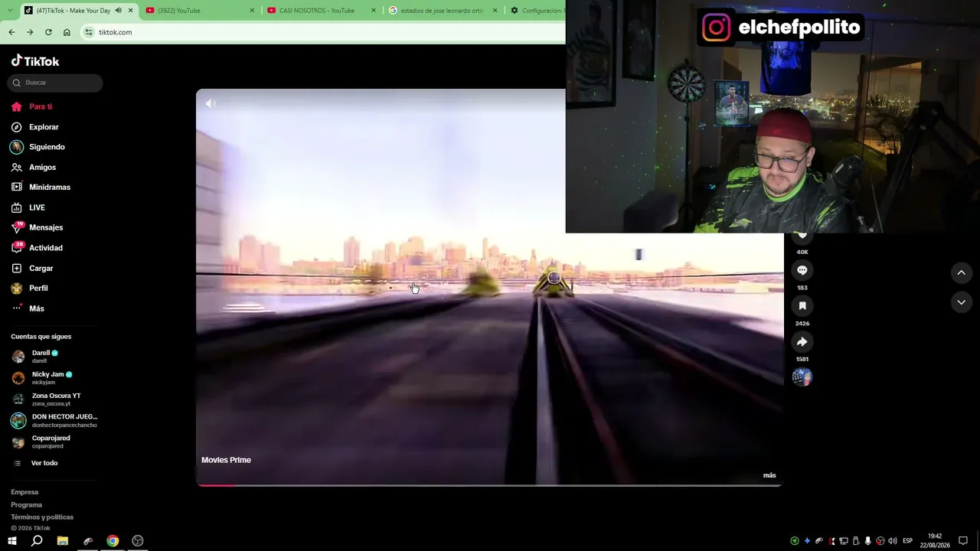980x551 pixels.
Task: Open OBS Studio from the taskbar
Action: tap(138, 541)
